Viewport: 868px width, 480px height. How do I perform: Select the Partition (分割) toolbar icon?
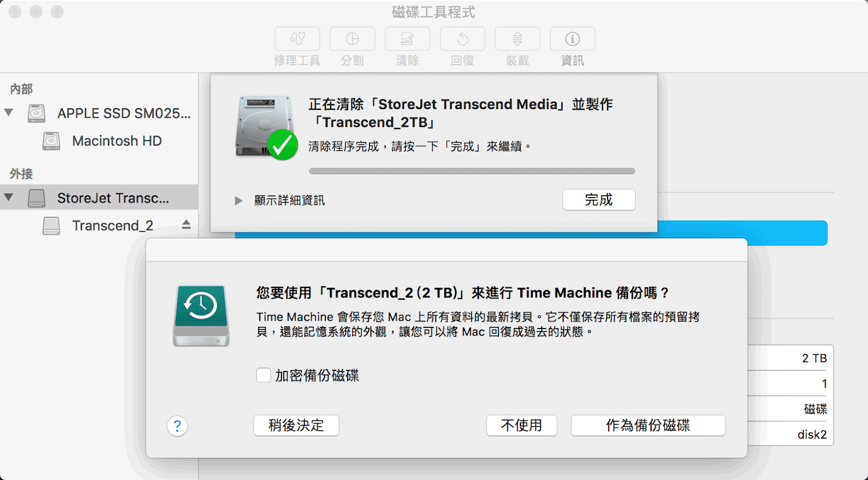tap(352, 39)
